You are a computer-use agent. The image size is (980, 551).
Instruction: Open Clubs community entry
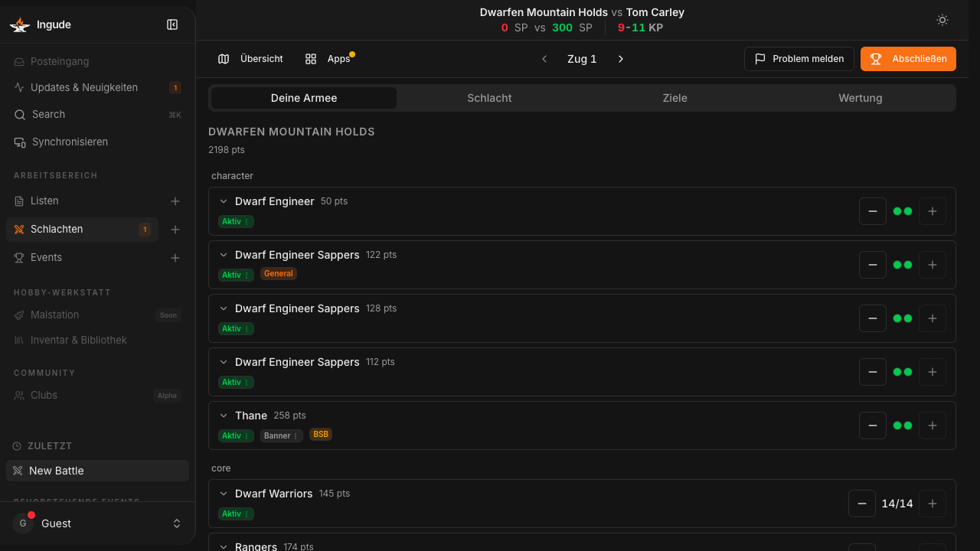[97, 395]
